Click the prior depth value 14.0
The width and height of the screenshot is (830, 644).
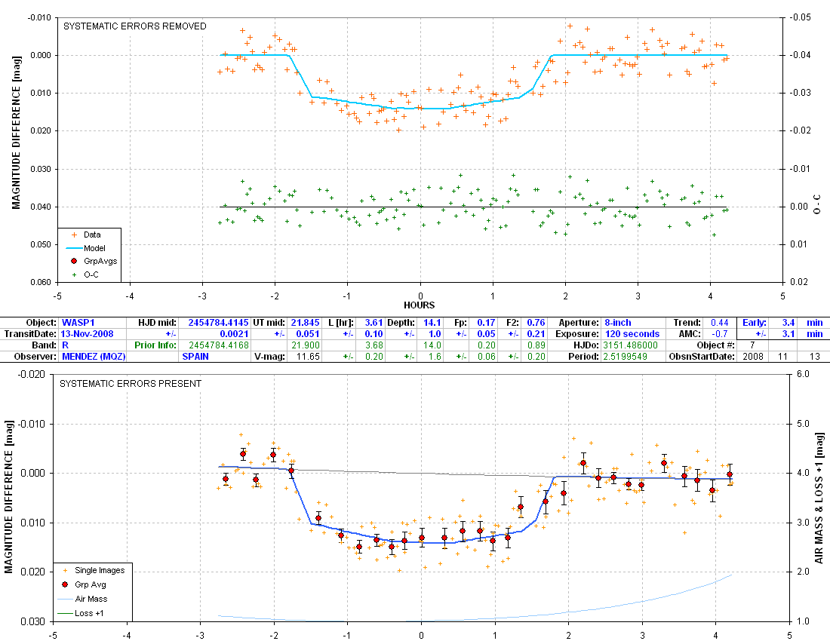(432, 345)
